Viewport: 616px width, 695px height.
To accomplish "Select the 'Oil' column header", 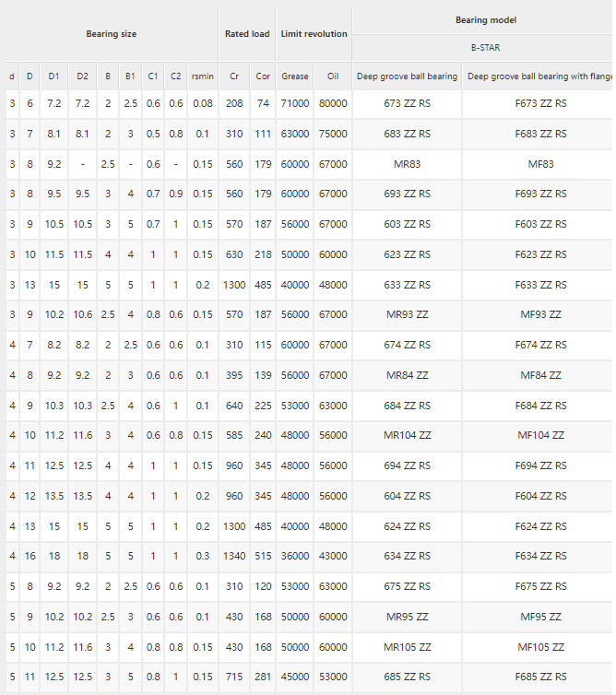I will [x=333, y=77].
